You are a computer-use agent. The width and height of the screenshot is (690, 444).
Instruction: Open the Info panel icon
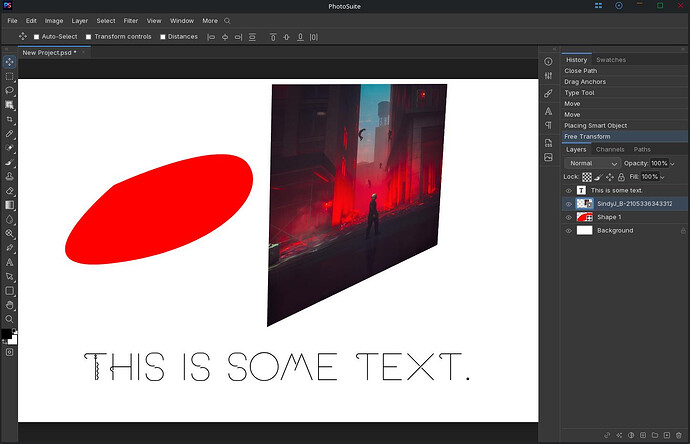548,62
